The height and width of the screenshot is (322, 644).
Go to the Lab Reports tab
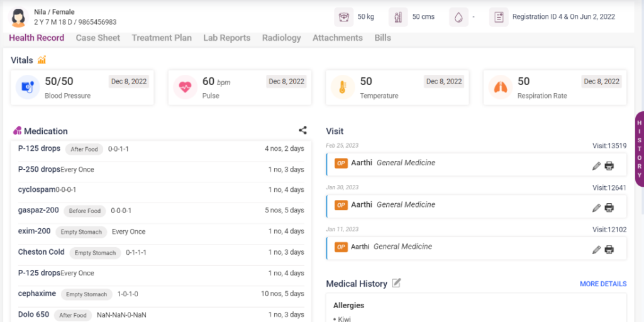(x=226, y=38)
